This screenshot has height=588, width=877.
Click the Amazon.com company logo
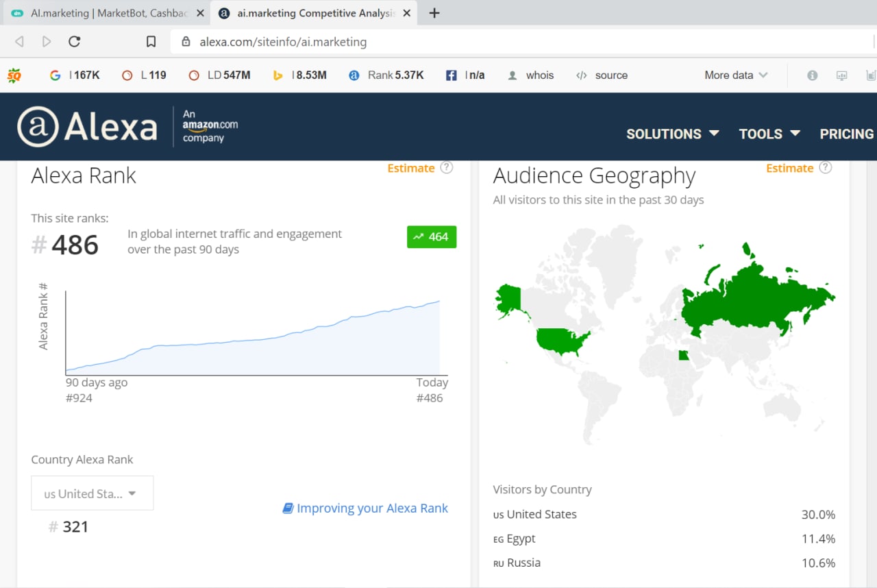(x=210, y=125)
